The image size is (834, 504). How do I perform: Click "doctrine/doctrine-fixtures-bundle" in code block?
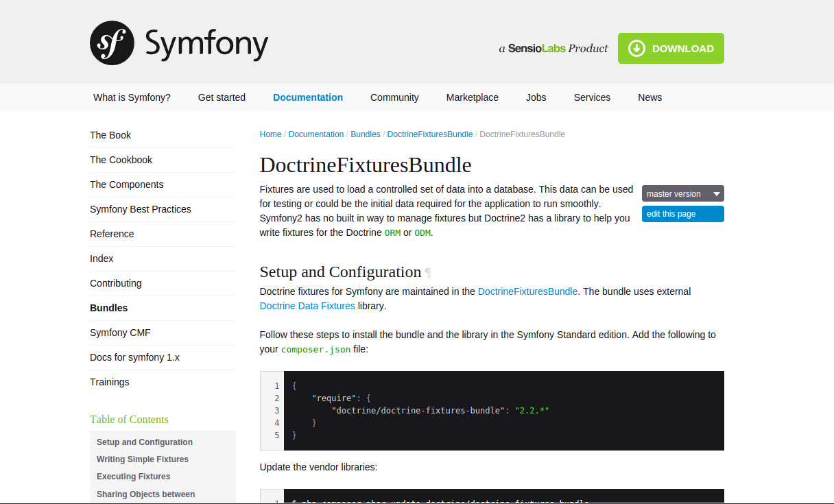pos(418,410)
